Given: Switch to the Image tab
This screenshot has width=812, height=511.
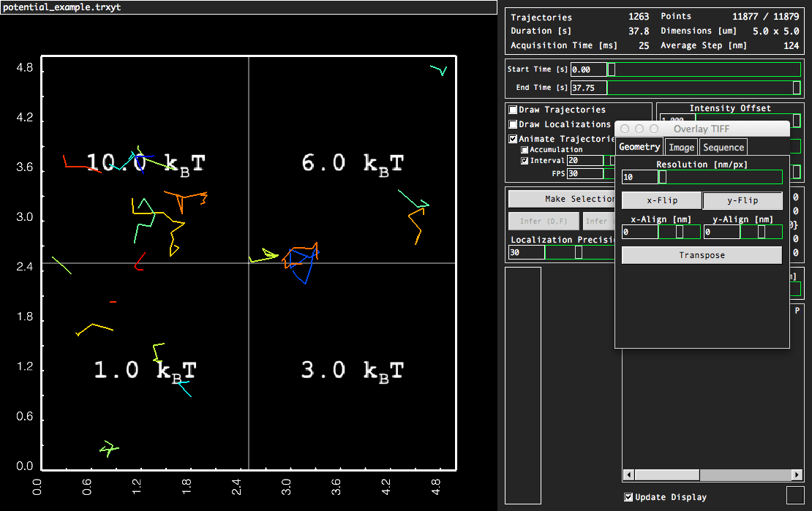Looking at the screenshot, I should click(681, 147).
